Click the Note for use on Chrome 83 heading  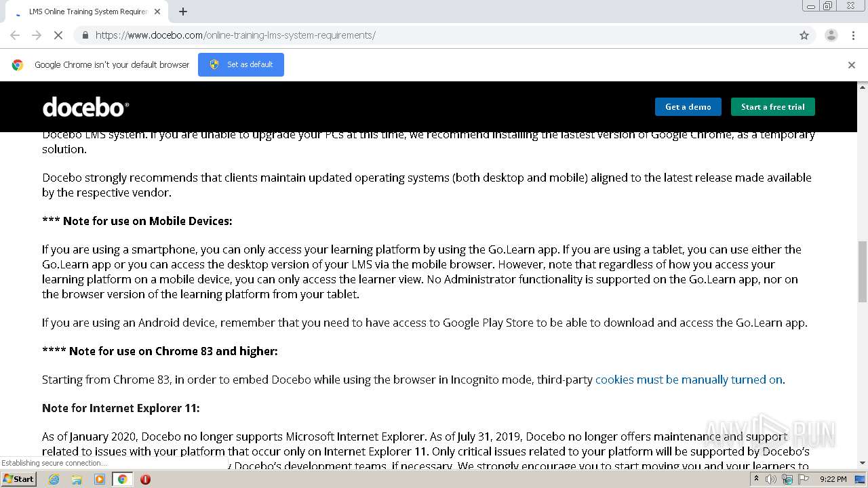point(160,351)
